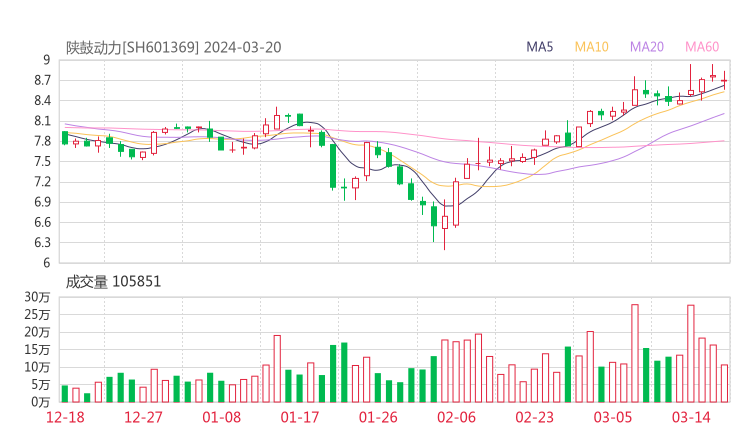
Task: Select the 03-05 date marker
Action: (x=613, y=417)
